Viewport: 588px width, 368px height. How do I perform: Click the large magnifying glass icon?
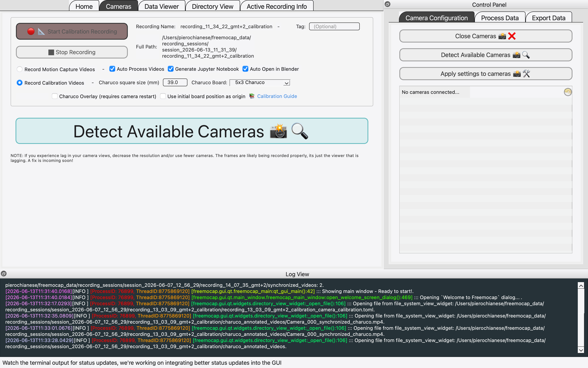300,131
